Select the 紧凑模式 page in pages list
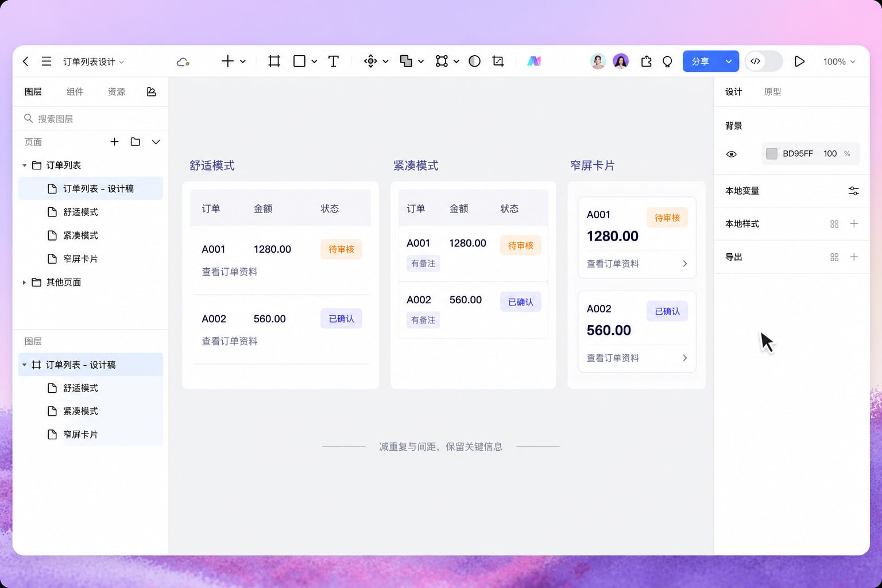 point(91,235)
